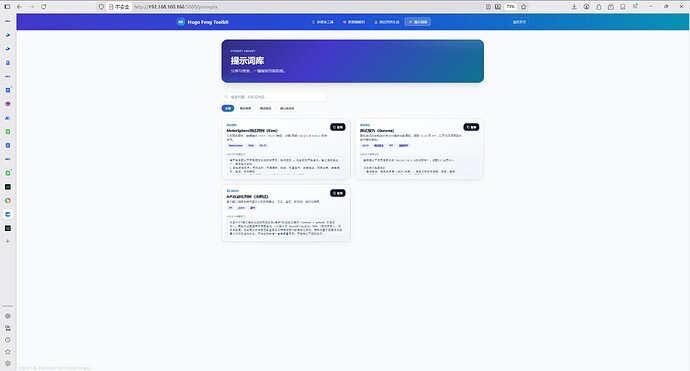Select the highlighted blue 全部 filter chip
This screenshot has height=371, width=690.
coord(228,108)
